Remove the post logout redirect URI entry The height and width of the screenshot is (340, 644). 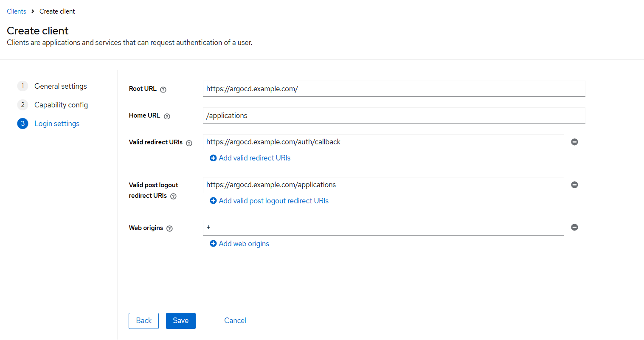click(574, 185)
